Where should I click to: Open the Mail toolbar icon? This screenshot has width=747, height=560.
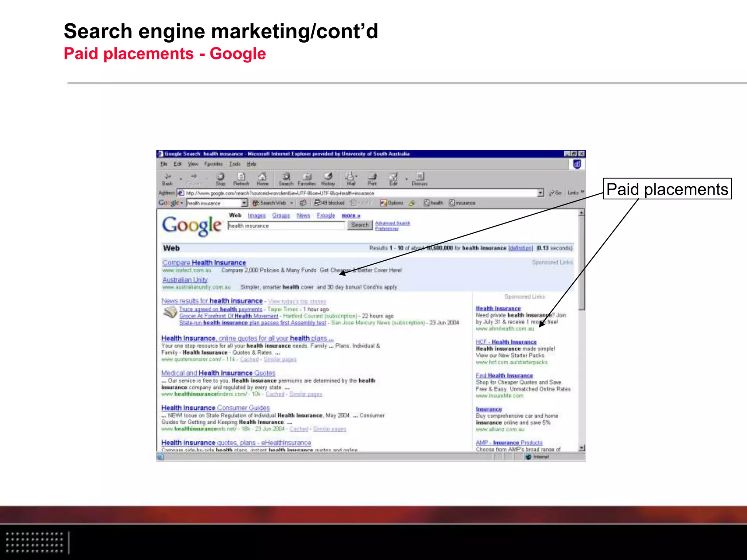350,179
